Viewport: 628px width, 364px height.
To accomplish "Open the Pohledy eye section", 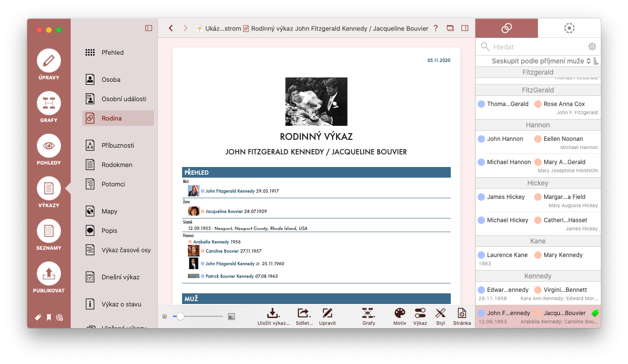I will click(x=49, y=151).
